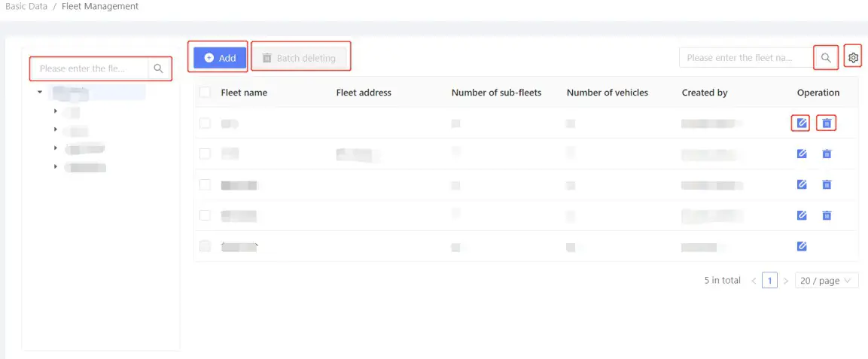The image size is (868, 359).
Task: Focus the fleet name search above the tree
Action: point(90,68)
